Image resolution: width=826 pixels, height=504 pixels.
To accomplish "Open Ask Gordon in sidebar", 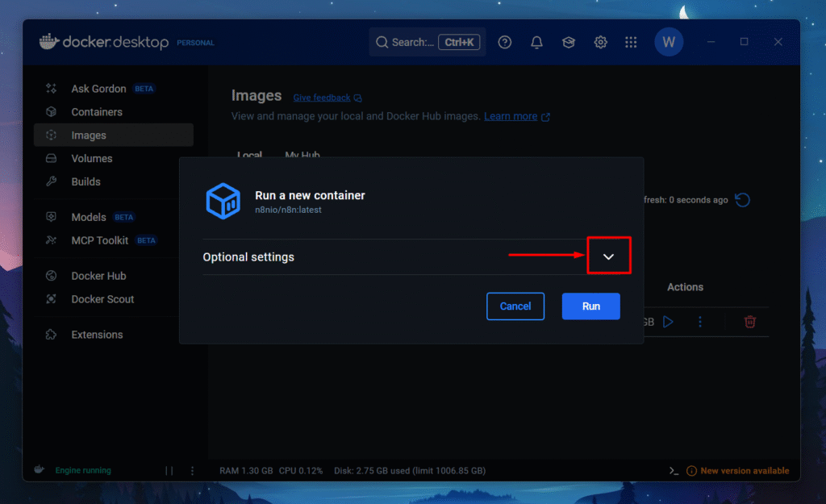I will (98, 89).
